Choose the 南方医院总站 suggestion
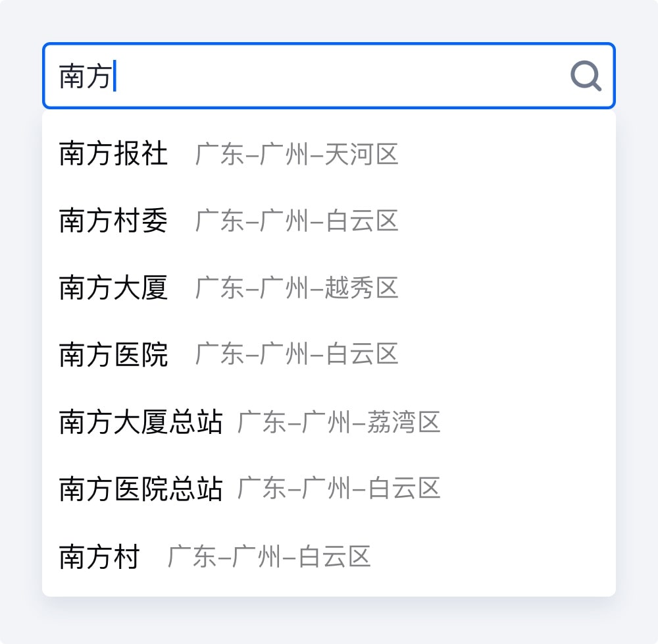658x644 pixels. click(x=141, y=489)
